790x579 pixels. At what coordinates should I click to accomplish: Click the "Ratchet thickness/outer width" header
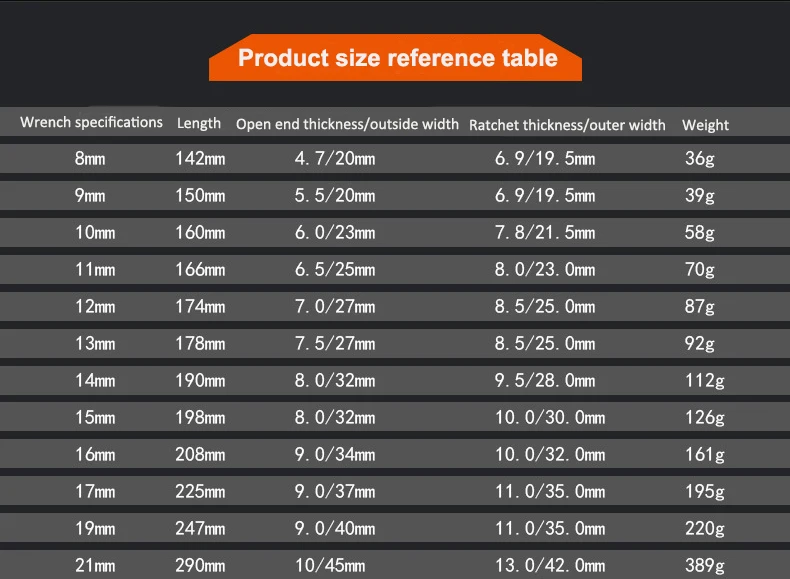pos(567,125)
